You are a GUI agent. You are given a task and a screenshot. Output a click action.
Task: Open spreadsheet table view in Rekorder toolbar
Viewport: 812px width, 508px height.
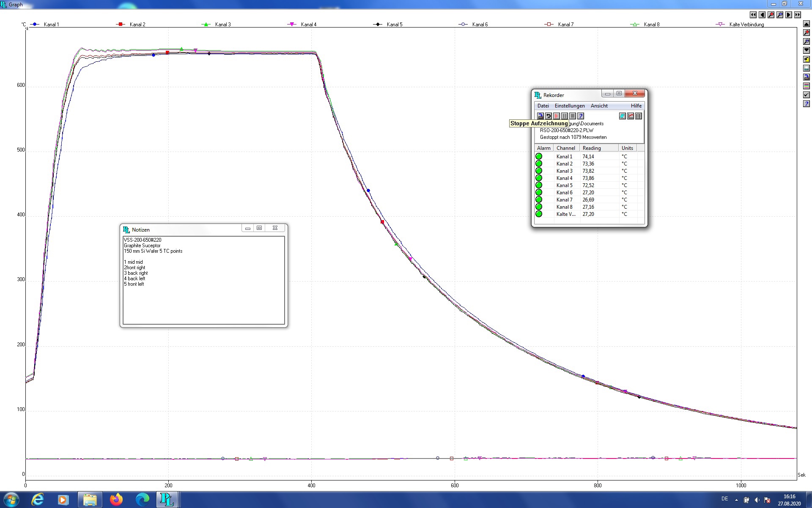pos(639,116)
